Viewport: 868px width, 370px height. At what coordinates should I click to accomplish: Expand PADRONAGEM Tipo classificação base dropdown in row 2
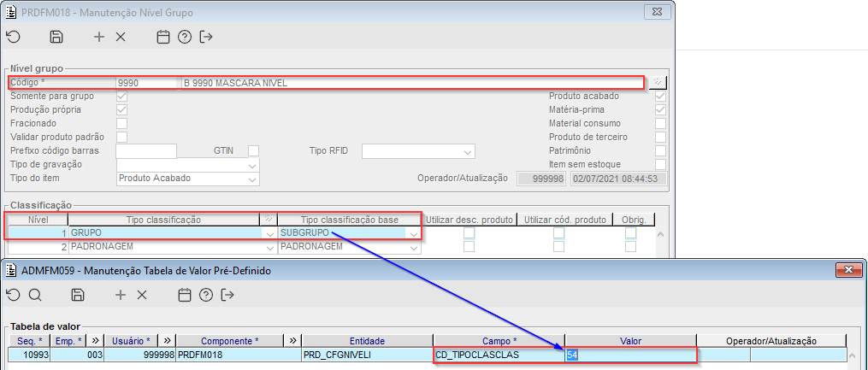point(413,247)
